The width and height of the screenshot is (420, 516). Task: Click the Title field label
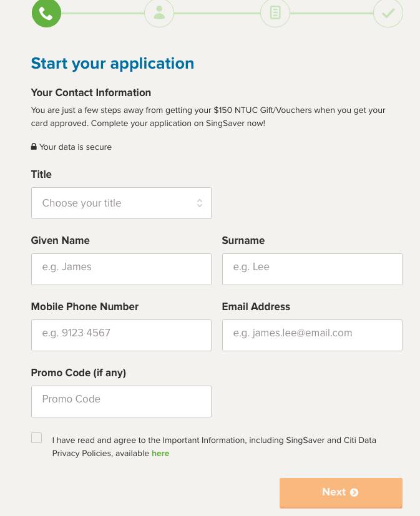[x=41, y=175]
